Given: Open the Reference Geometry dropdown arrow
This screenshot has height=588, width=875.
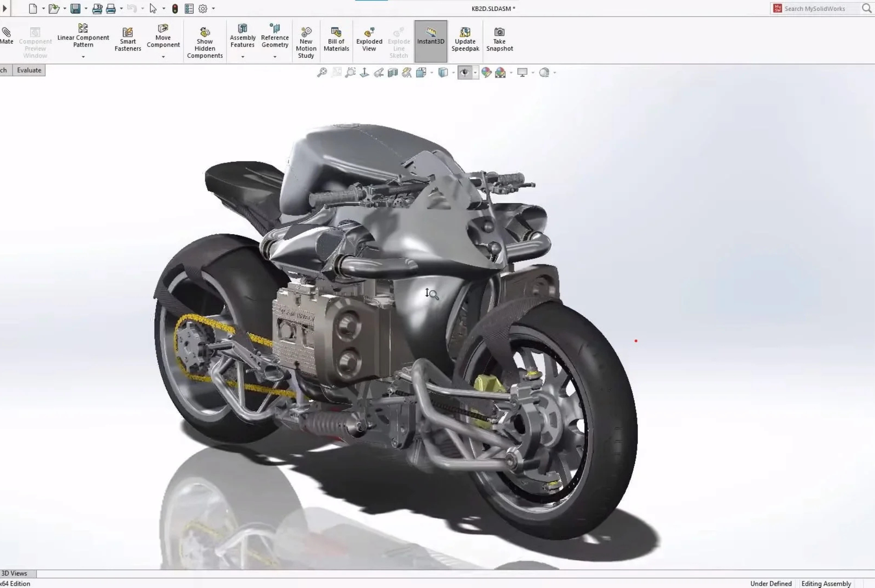Looking at the screenshot, I should coord(275,57).
